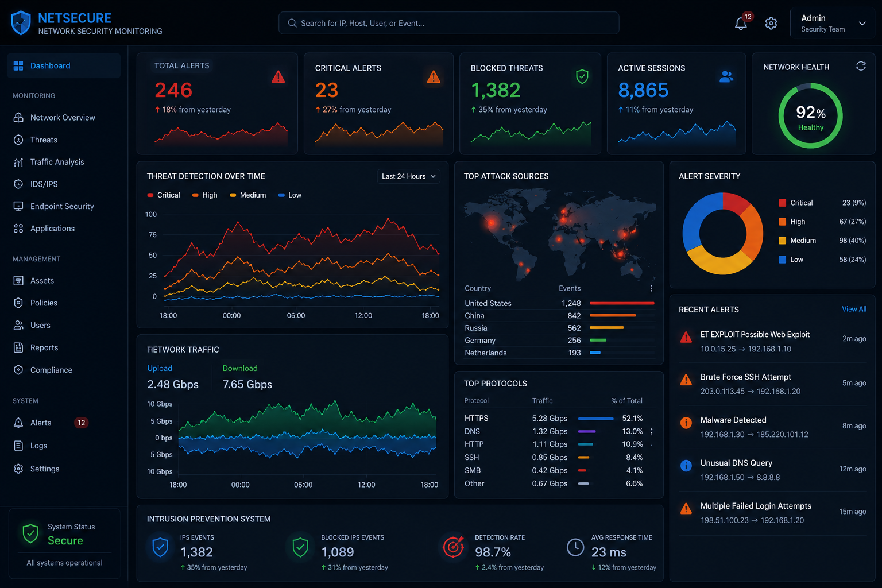Click the world attack map
Image resolution: width=882 pixels, height=588 pixels.
click(x=560, y=234)
